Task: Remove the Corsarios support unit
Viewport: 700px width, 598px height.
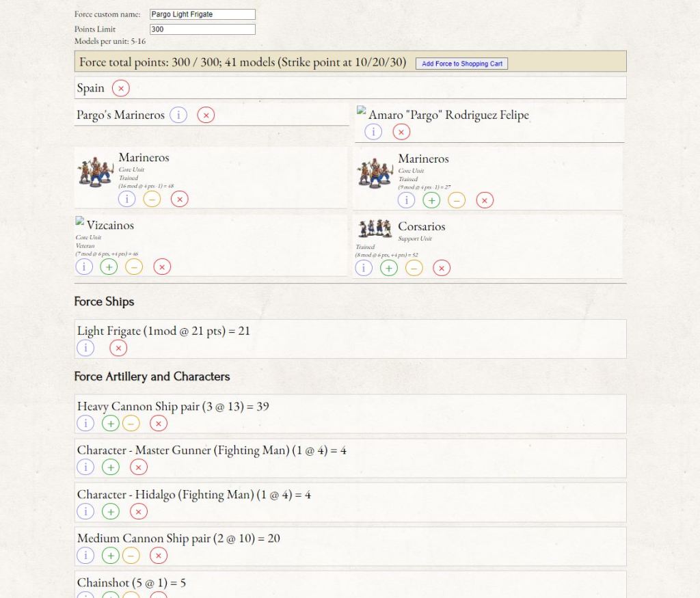Action: [x=442, y=268]
